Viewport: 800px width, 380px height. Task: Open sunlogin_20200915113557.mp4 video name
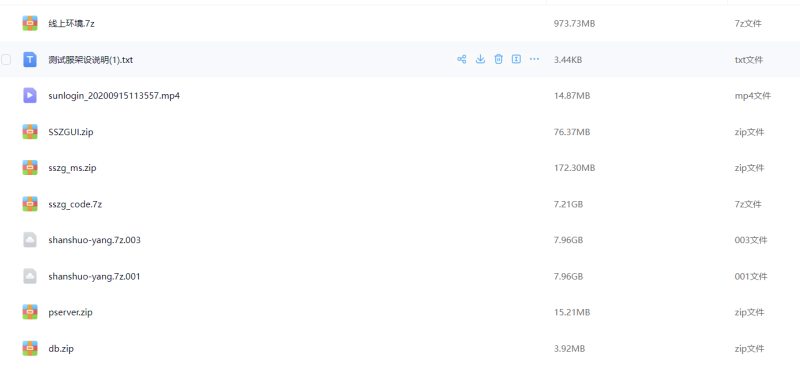coord(114,96)
